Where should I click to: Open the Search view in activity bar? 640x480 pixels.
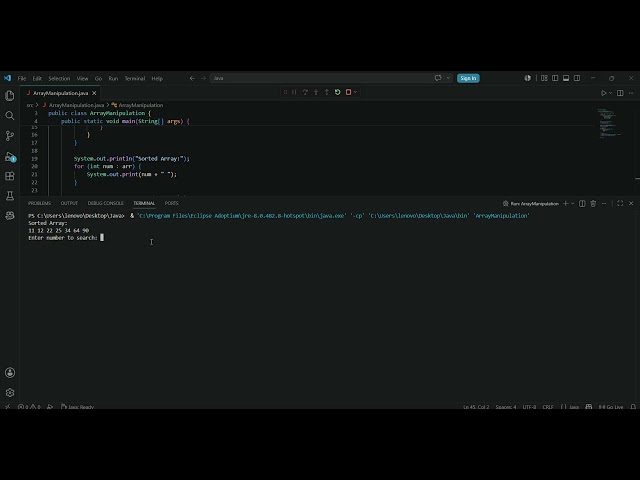click(x=10, y=116)
